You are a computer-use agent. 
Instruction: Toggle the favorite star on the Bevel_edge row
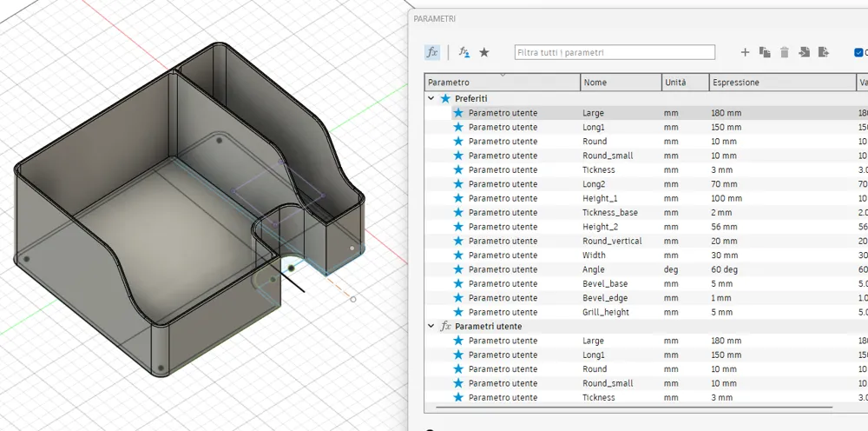point(458,298)
